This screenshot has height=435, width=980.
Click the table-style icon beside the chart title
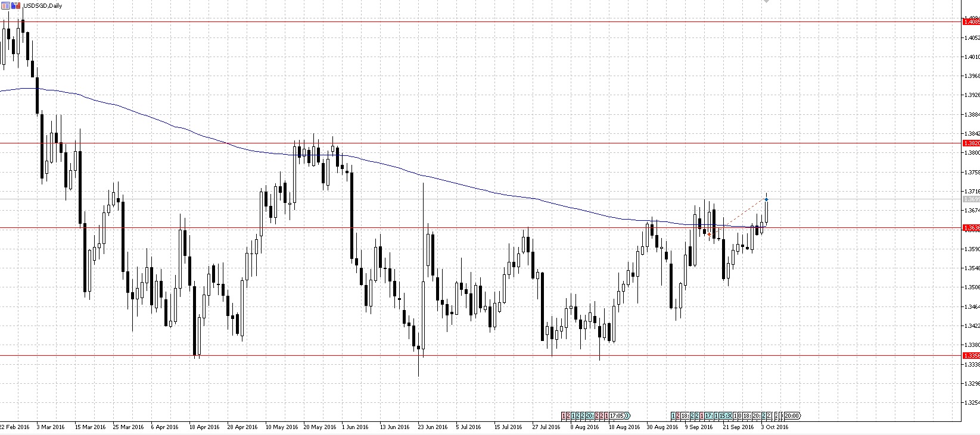coord(5,6)
